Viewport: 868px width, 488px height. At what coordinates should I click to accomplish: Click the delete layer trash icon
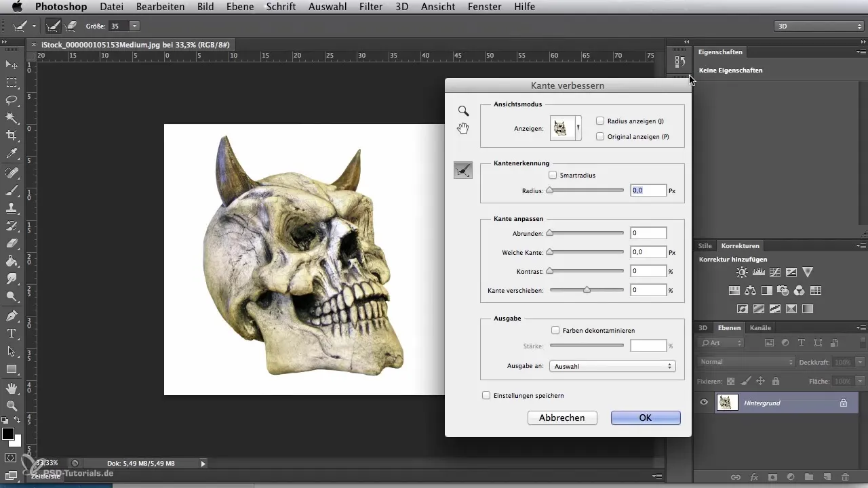tap(845, 477)
